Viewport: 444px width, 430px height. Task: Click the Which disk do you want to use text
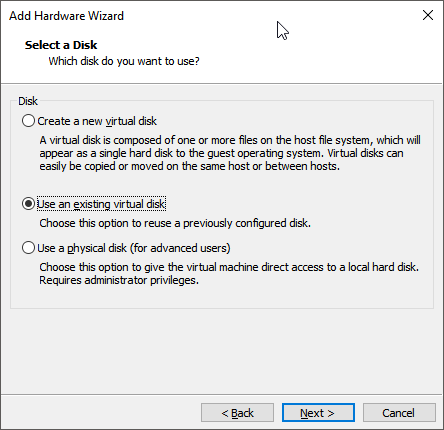(x=124, y=61)
